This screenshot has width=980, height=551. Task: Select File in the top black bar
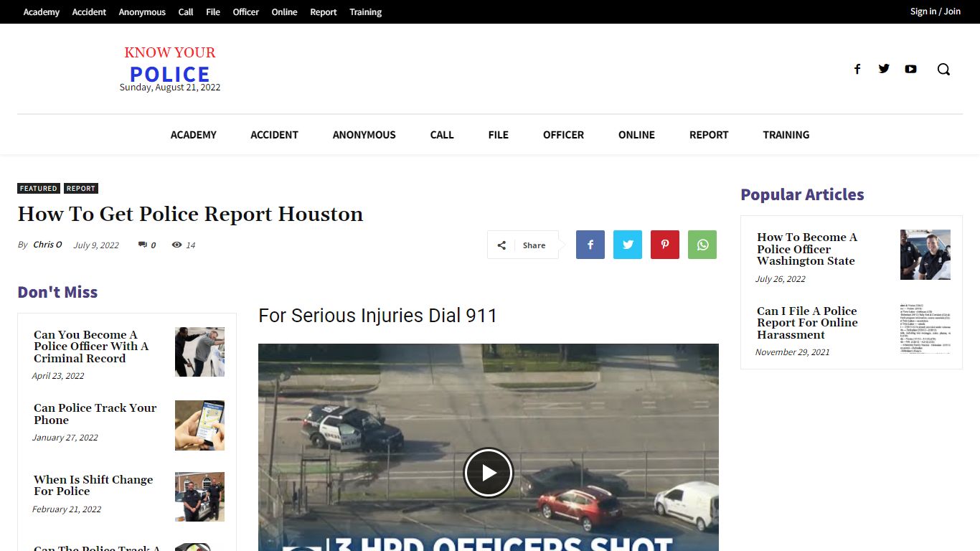(213, 11)
